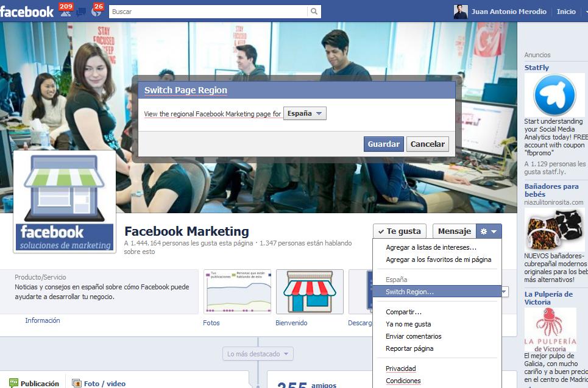Open friend requests icon with 209 badge
This screenshot has height=388, width=588.
pyautogui.click(x=66, y=11)
